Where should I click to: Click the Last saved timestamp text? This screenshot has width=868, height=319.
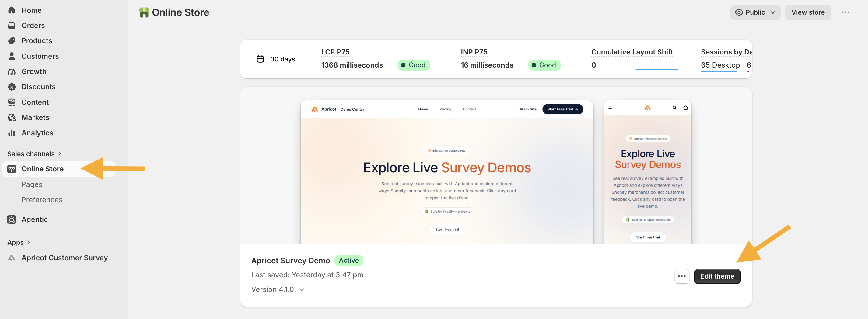(x=307, y=275)
